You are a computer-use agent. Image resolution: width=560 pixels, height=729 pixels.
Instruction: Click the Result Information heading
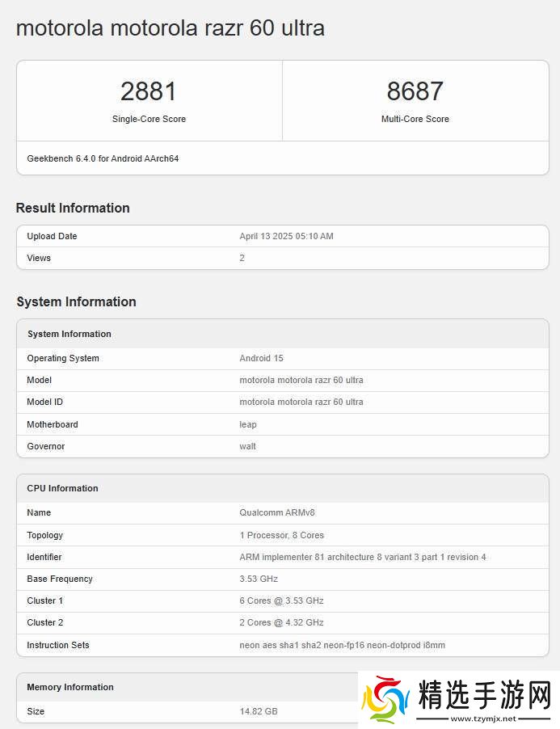(73, 208)
